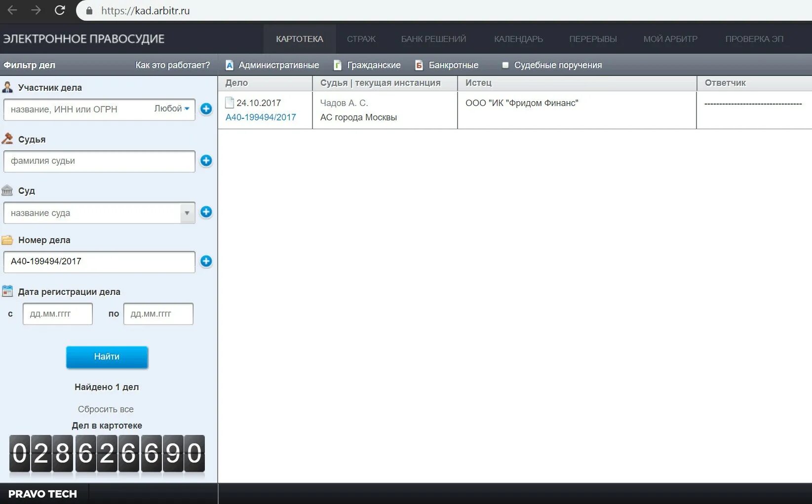Click the PRAVO TECH footer logo
This screenshot has width=812, height=504.
tap(42, 494)
